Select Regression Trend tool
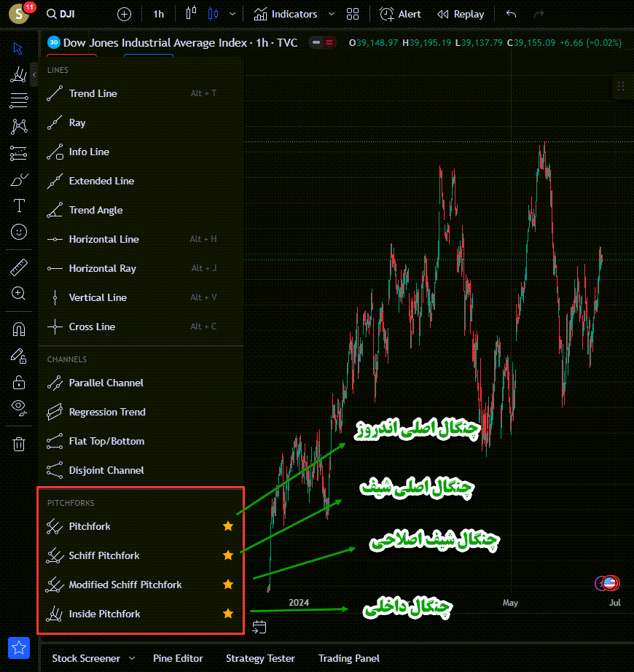634x672 pixels. [x=141, y=412]
